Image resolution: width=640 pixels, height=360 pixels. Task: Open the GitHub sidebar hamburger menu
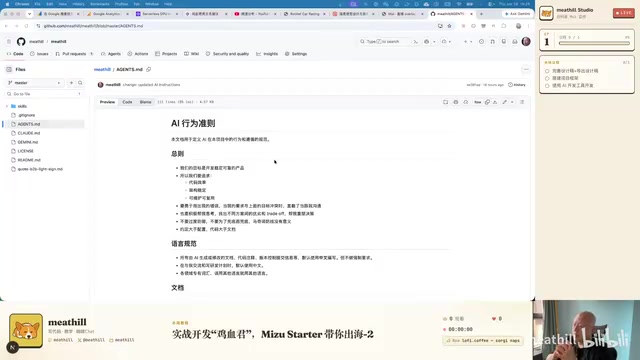point(9,42)
